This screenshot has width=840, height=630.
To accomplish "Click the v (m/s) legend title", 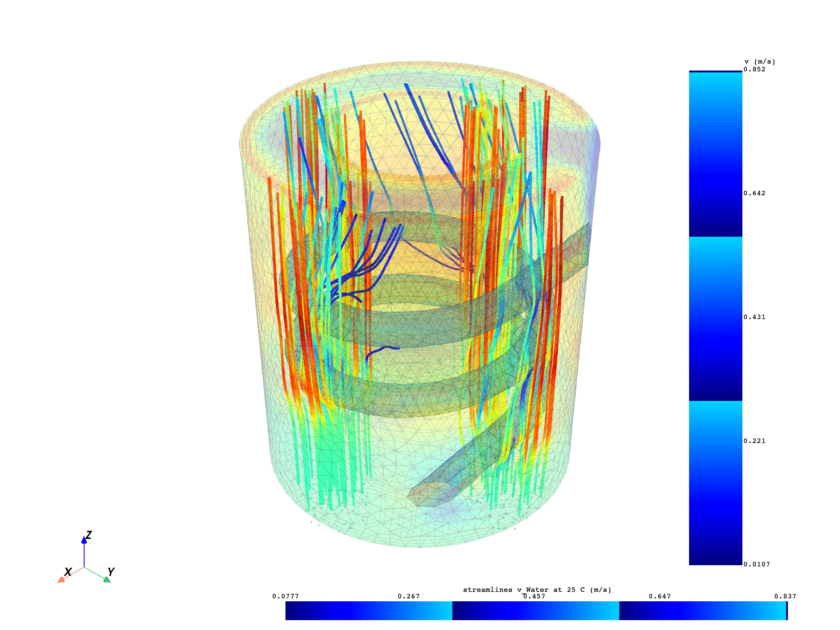I will (x=759, y=61).
